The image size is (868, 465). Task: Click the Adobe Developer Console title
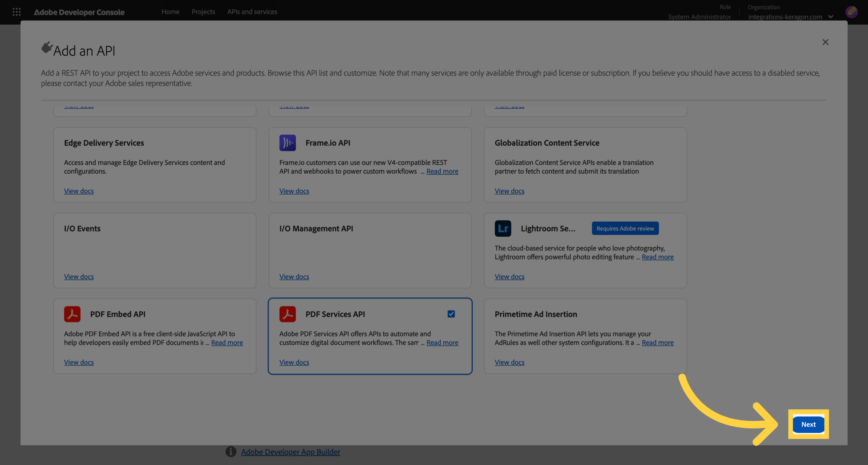(79, 12)
